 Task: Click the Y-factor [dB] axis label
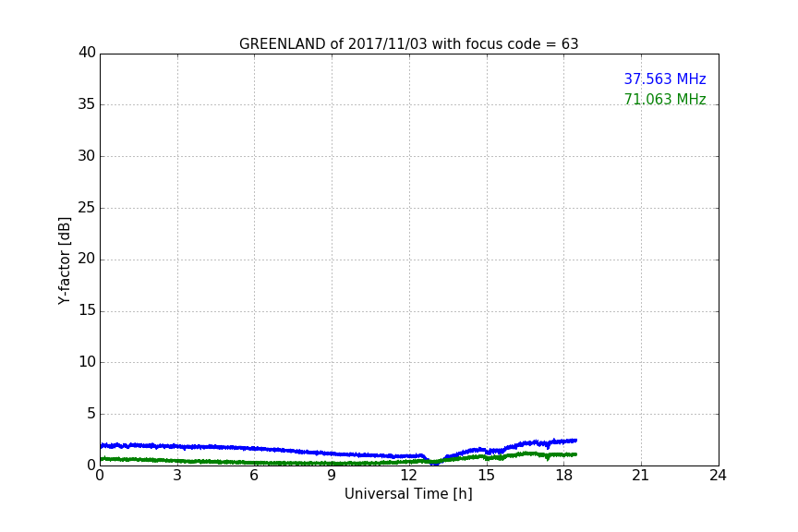point(64,260)
